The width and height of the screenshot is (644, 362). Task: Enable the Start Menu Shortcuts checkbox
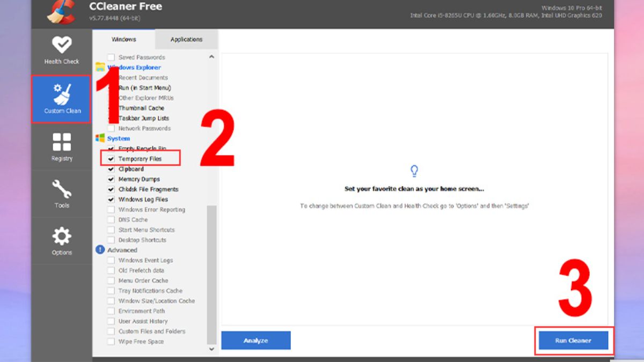coord(111,230)
